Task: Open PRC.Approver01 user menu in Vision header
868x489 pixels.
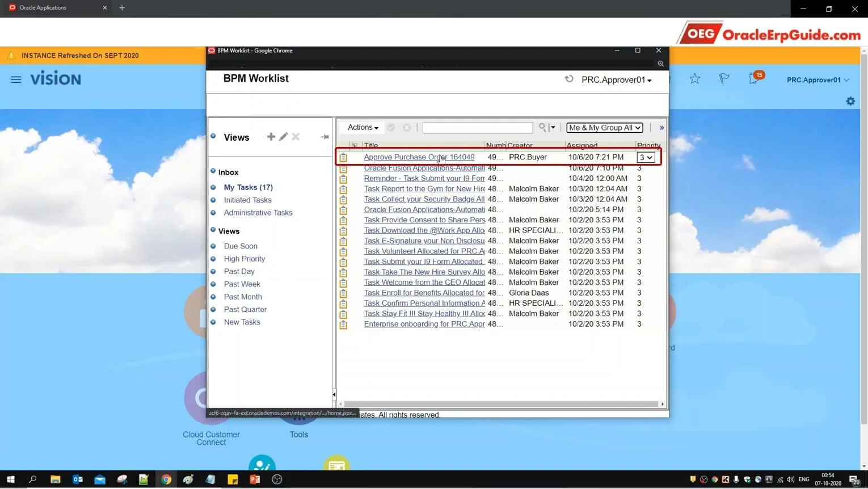Action: click(x=818, y=80)
